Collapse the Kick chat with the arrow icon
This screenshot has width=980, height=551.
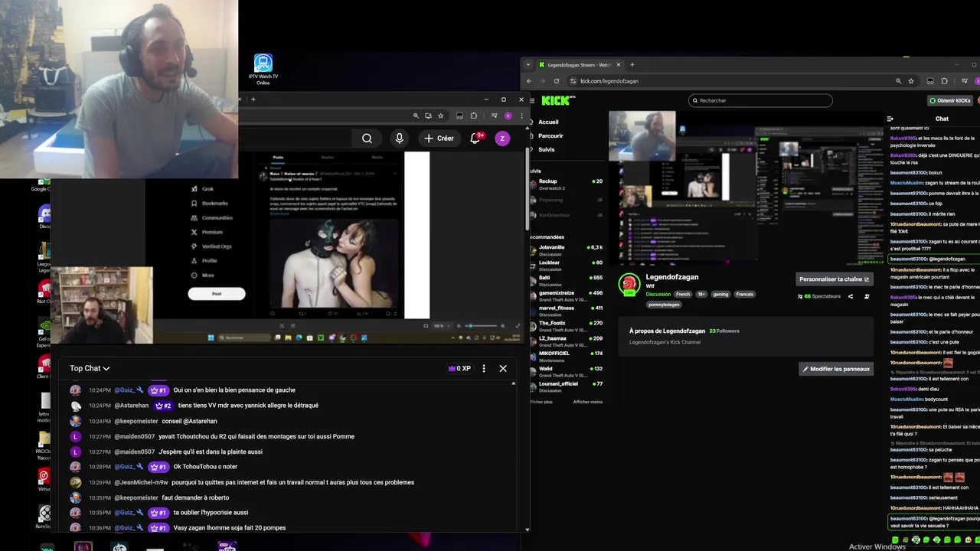[890, 119]
